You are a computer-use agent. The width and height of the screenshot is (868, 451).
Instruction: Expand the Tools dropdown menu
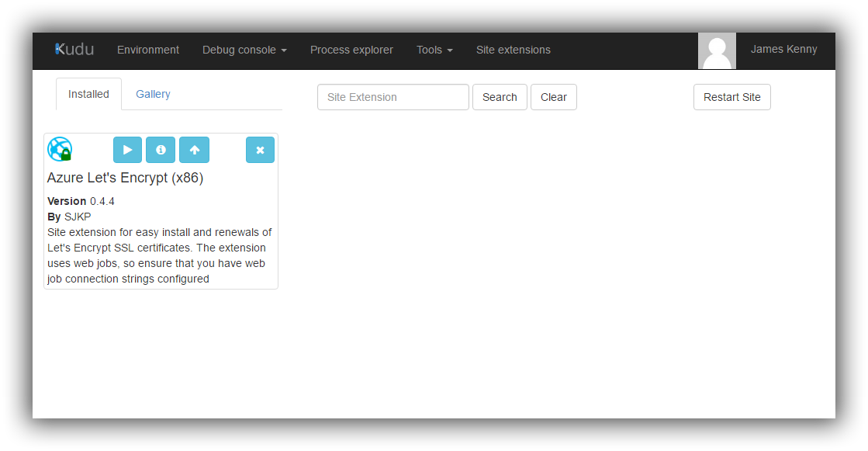tap(434, 50)
